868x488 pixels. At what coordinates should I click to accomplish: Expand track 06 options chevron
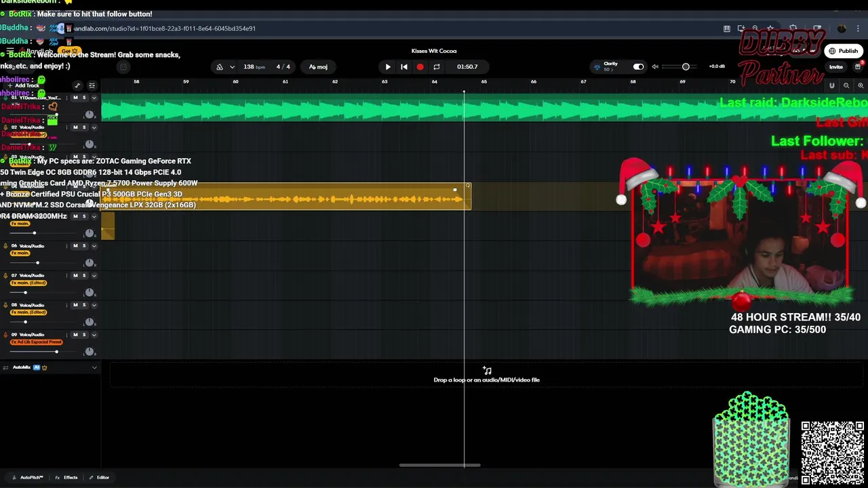tap(94, 246)
